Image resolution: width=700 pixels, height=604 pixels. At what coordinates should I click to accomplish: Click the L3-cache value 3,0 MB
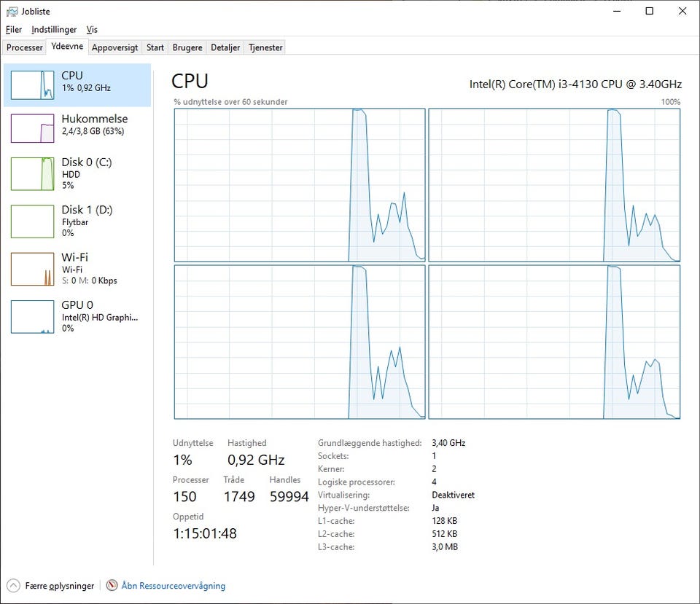445,546
